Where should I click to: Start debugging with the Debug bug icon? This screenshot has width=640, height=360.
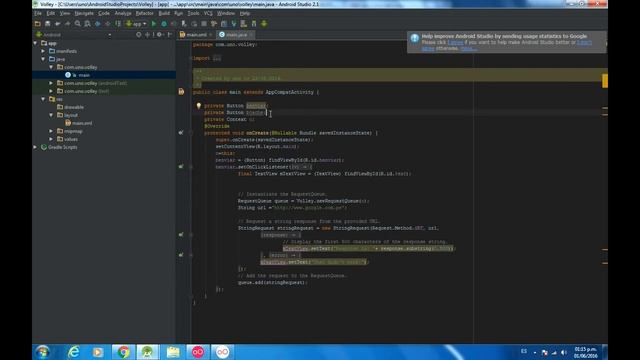164,24
